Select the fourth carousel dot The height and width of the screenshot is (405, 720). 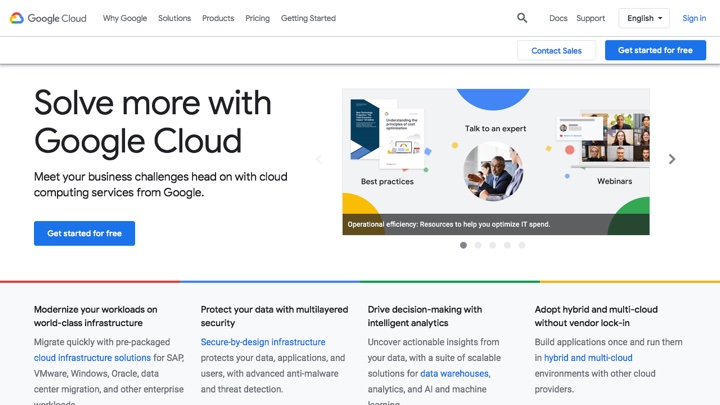[x=507, y=245]
